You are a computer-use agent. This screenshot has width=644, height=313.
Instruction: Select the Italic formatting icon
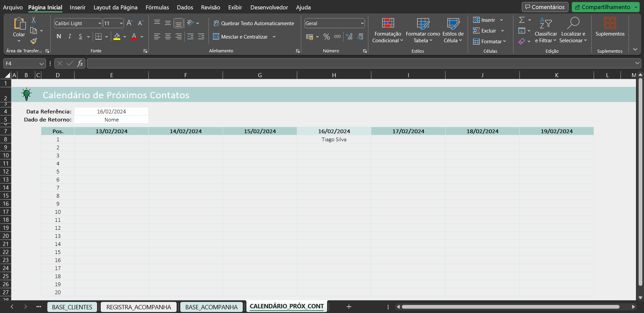70,37
